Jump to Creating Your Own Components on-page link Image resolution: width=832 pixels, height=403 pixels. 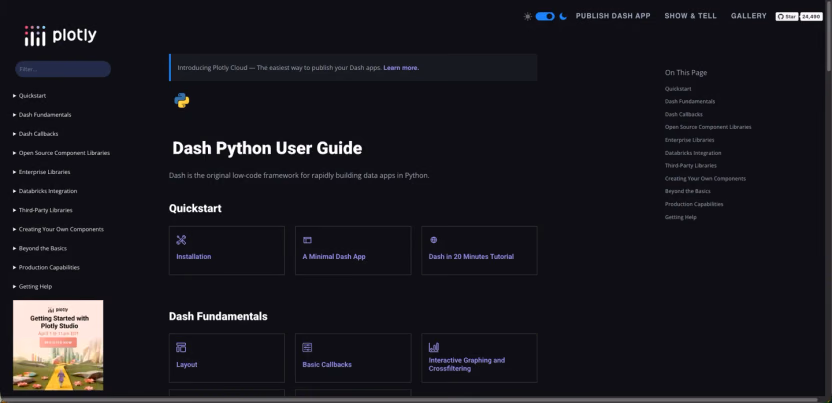point(705,179)
